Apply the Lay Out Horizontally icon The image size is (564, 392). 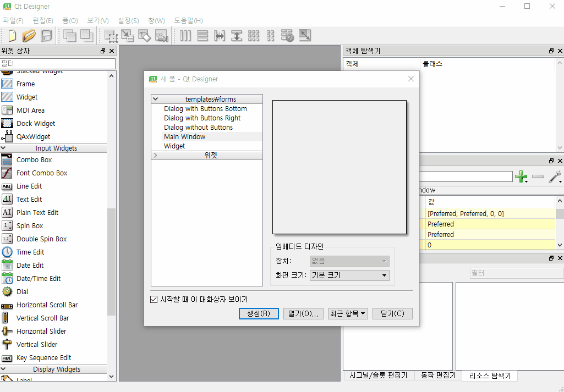click(185, 36)
